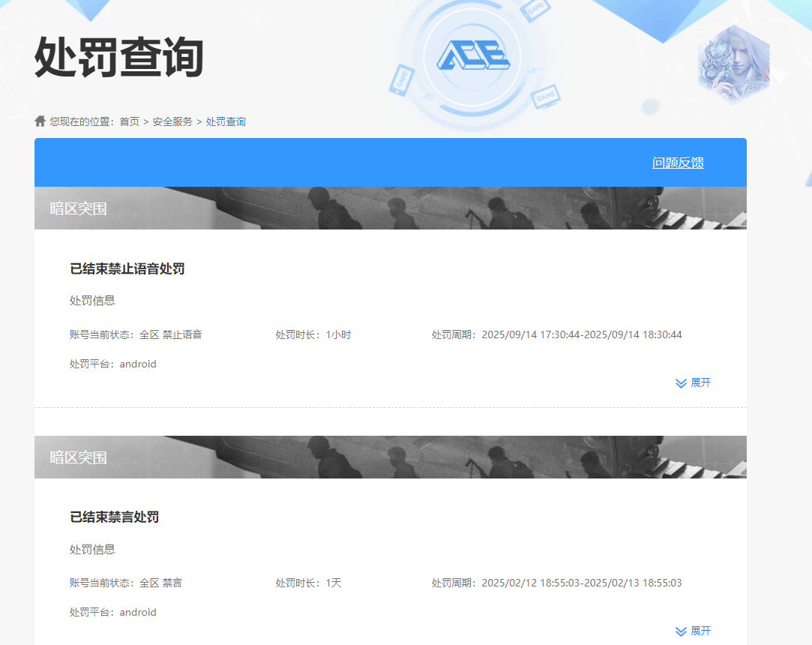
Task: Click 处罚信息 label in 禁言 card
Action: pyautogui.click(x=92, y=549)
